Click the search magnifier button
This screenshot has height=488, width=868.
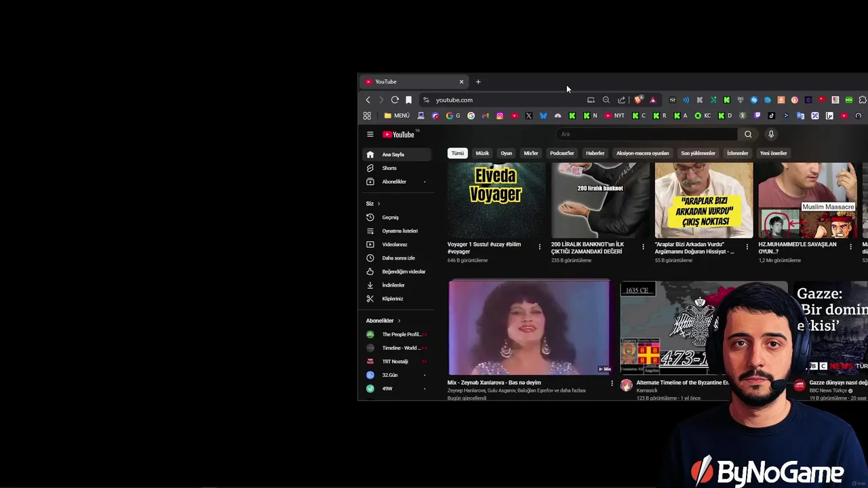point(748,134)
